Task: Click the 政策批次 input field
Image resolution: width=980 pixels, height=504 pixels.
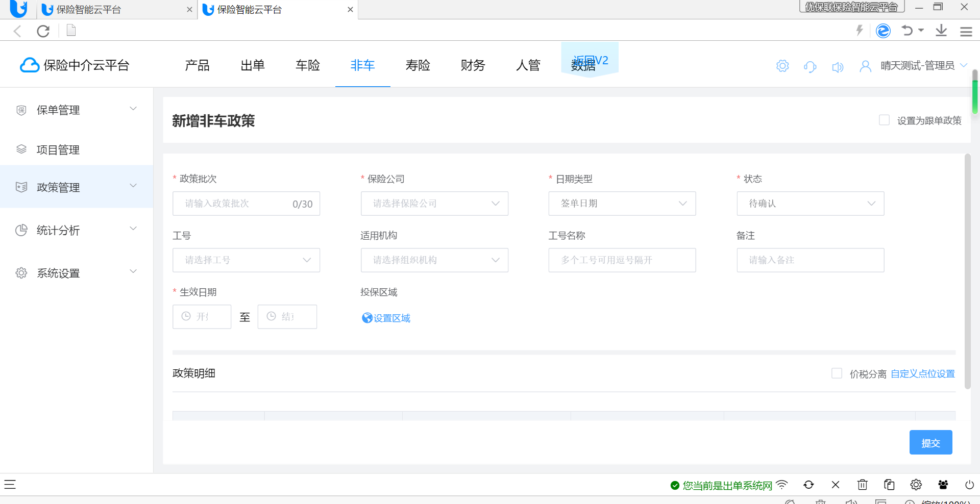Action: (247, 204)
